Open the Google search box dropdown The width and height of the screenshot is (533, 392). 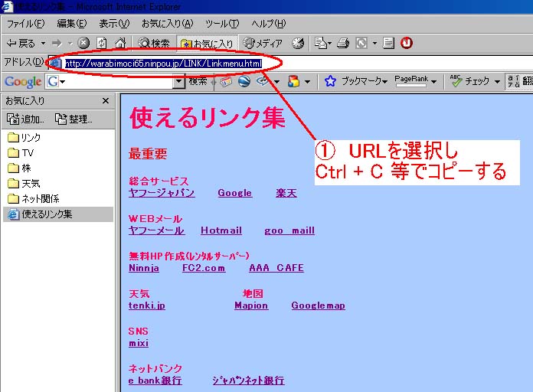[x=178, y=82]
